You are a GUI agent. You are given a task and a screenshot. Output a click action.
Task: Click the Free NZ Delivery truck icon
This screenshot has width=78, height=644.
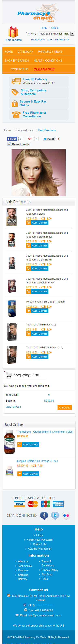click(16, 81)
